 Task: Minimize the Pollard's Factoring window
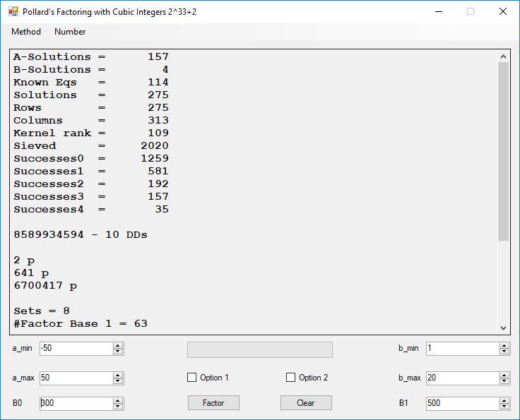pos(439,11)
